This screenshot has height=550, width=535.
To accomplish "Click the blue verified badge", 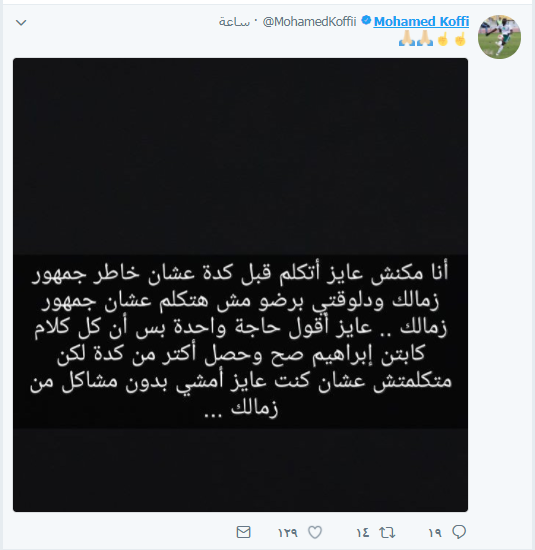I will click(x=366, y=20).
